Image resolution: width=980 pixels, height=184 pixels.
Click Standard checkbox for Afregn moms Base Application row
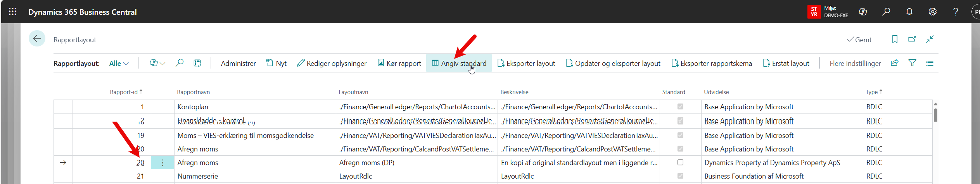point(680,149)
